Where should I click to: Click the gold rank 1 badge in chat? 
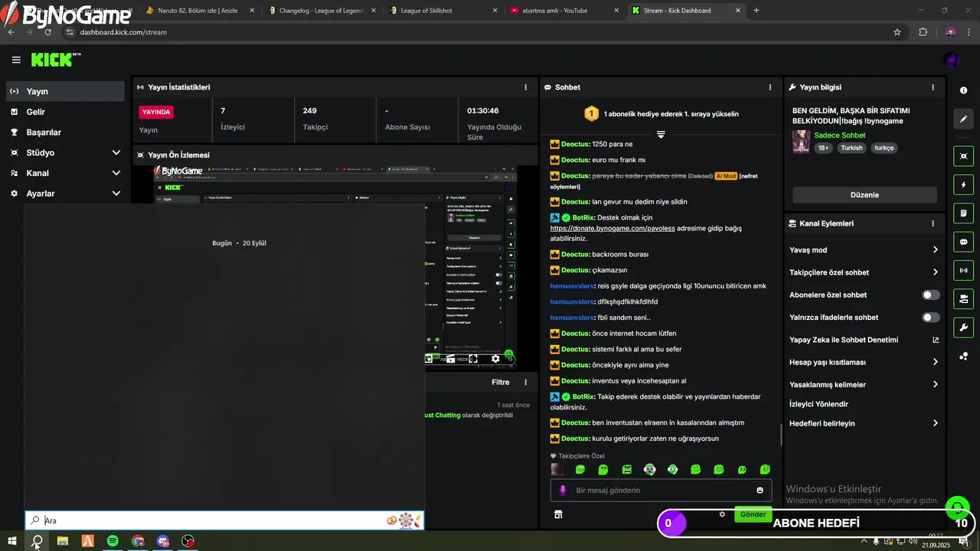click(591, 114)
